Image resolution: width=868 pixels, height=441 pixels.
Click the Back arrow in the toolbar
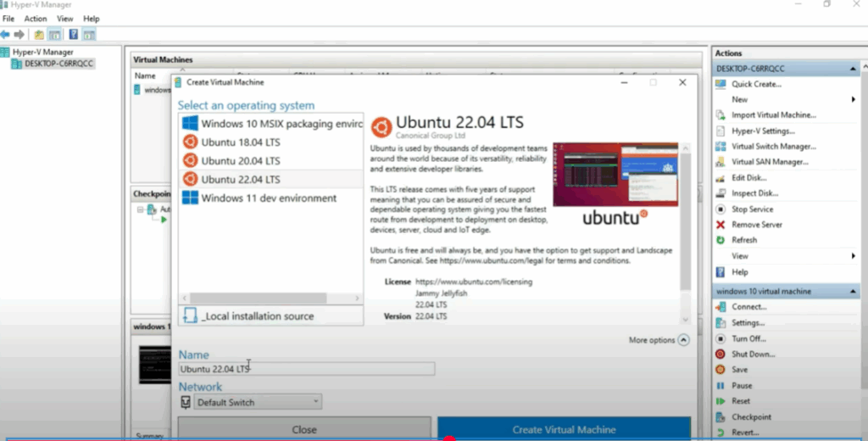[5, 35]
